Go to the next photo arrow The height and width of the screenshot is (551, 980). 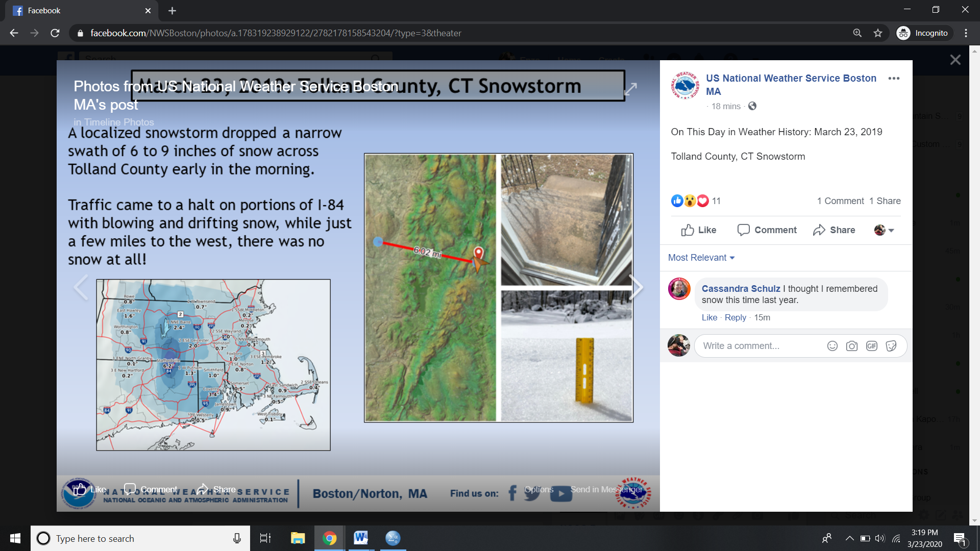pos(636,288)
